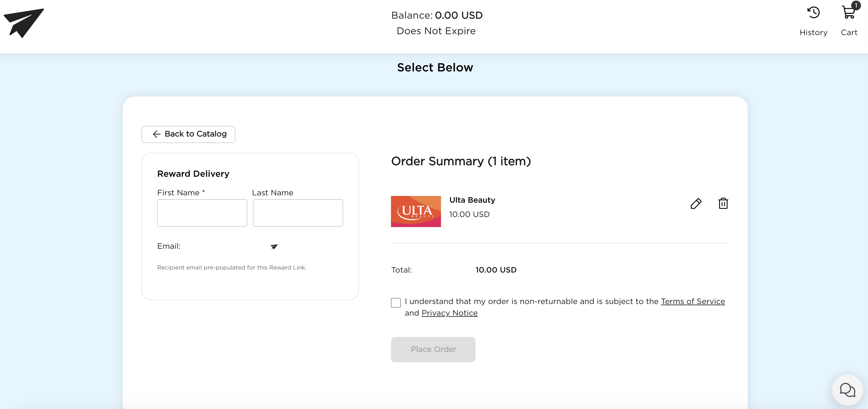Click the Ulta Beauty card thumbnail
868x409 pixels.
pyautogui.click(x=416, y=211)
